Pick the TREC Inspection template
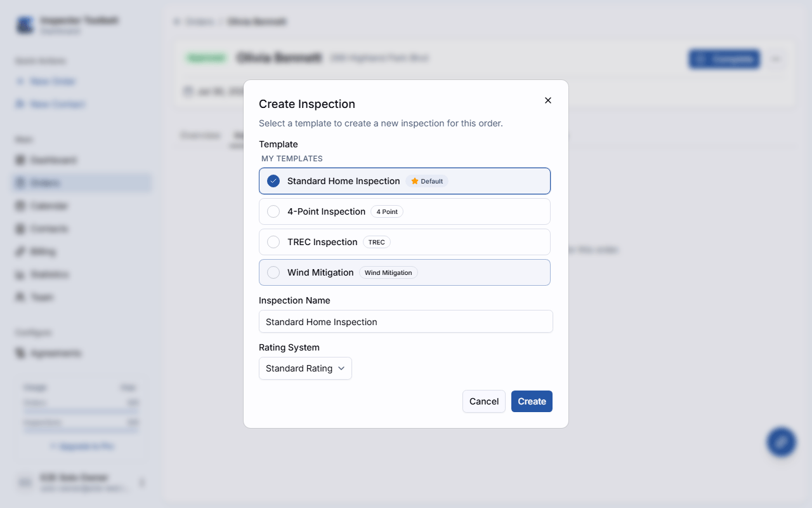Viewport: 812px width, 508px height. [405, 242]
